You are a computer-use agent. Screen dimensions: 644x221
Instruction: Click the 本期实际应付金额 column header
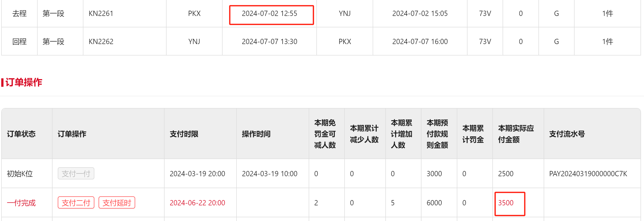[516, 134]
